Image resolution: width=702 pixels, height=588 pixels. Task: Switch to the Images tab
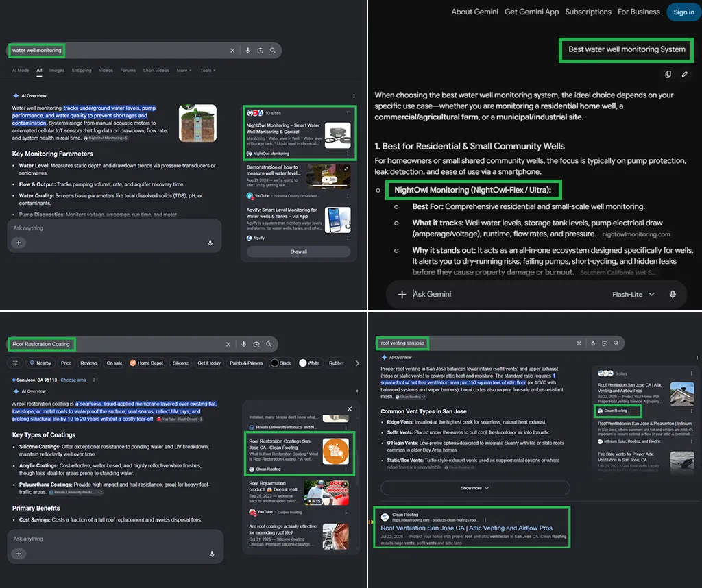57,71
